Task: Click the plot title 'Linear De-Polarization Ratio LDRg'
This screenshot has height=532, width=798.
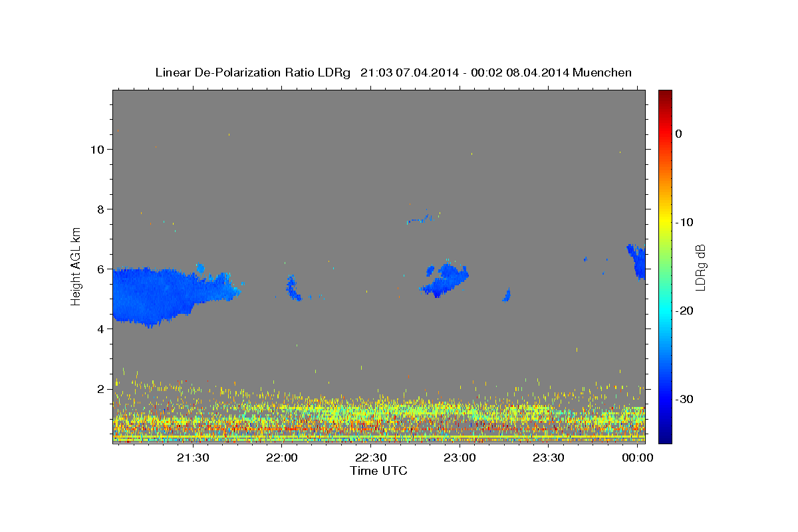Action: click(x=253, y=72)
